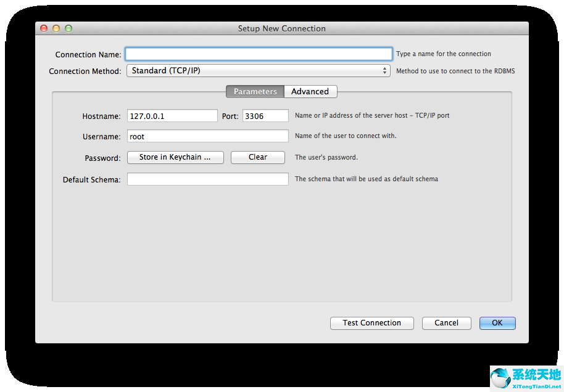Click the Test Connection button
The height and width of the screenshot is (392, 564).
(x=371, y=322)
